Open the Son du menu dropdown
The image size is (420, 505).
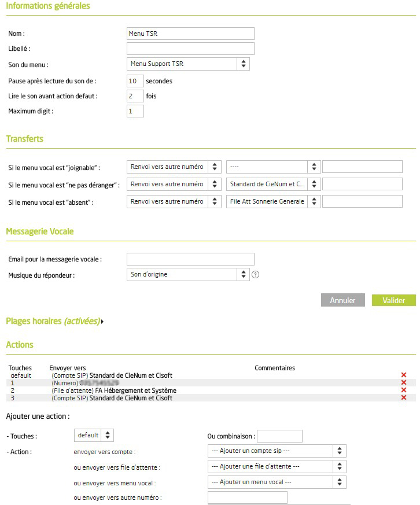tap(188, 64)
